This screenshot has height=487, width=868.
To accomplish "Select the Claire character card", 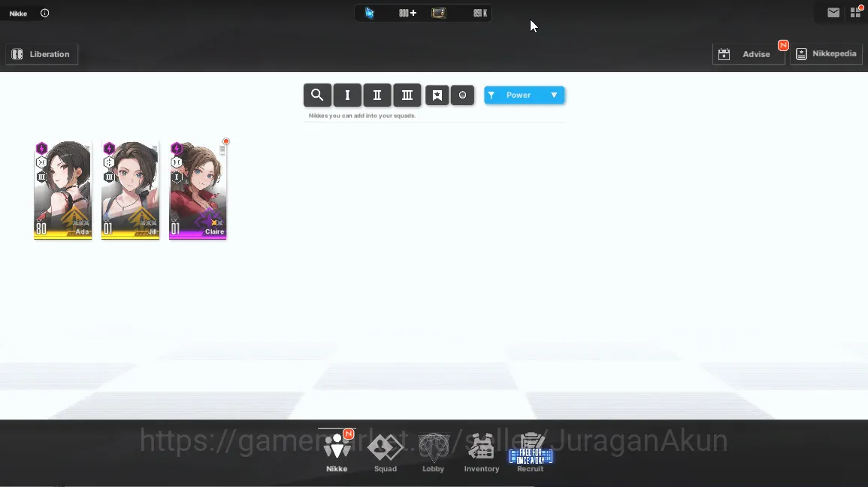I will [x=198, y=190].
